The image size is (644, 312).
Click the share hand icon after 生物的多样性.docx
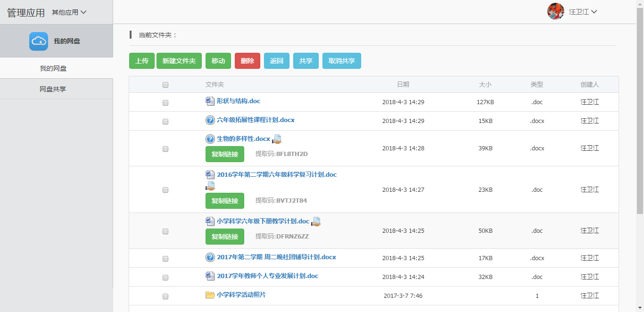tap(277, 139)
